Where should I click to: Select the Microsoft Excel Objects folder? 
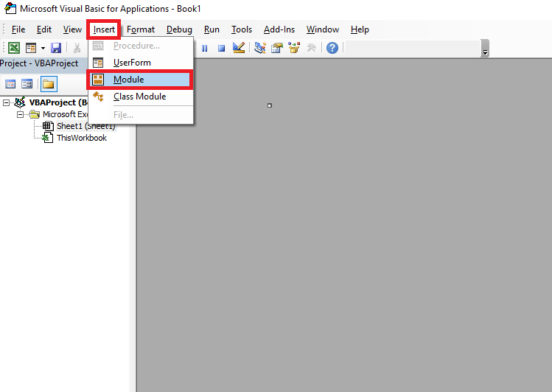pos(65,114)
